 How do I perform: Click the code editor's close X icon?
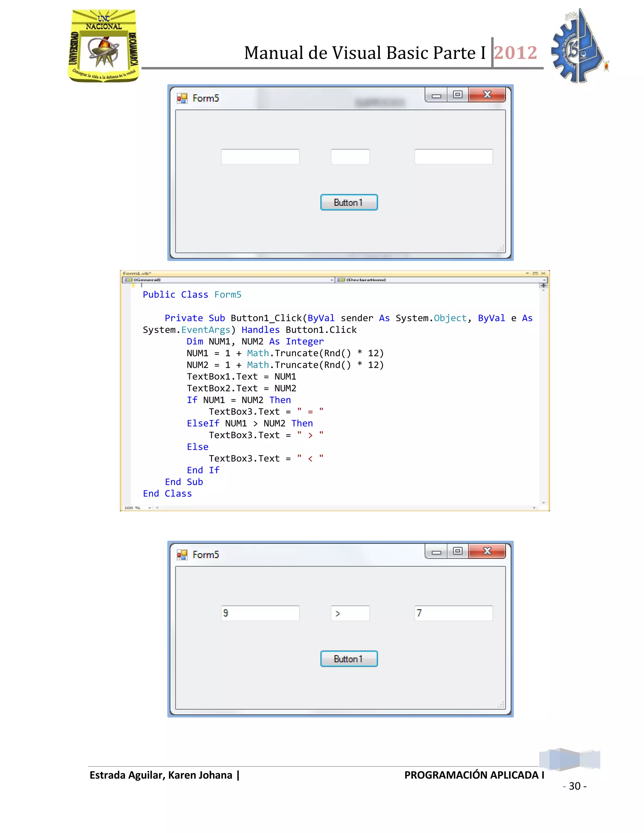[543, 273]
